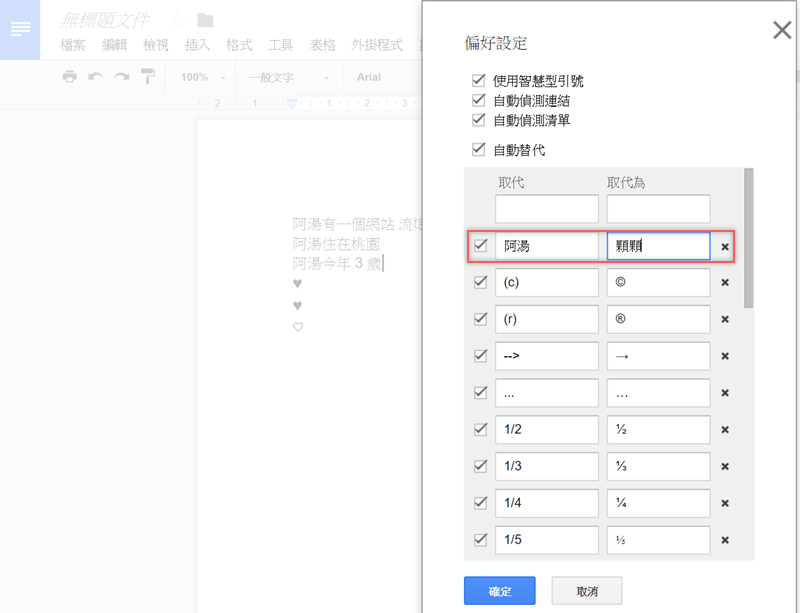Click the --> replace field
The image size is (800, 613).
[x=546, y=356]
